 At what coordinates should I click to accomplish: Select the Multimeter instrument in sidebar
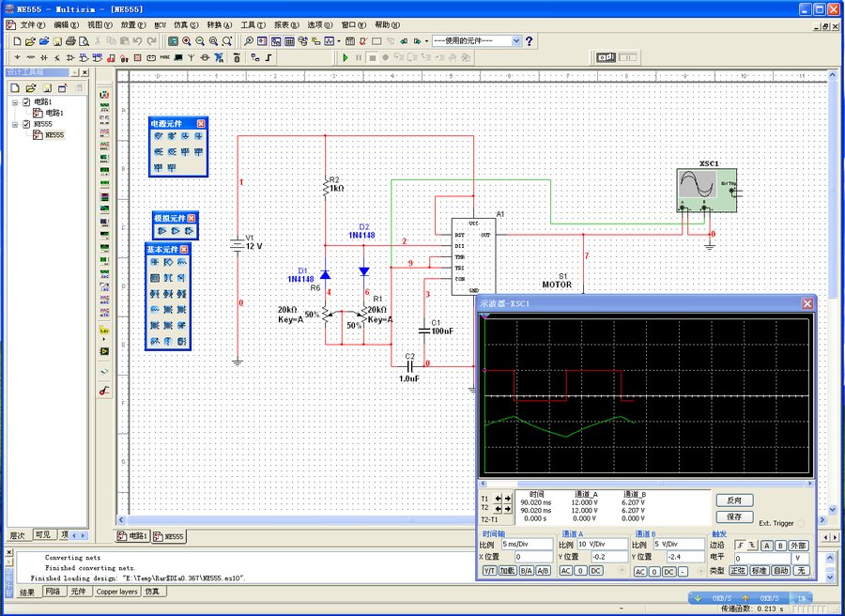click(x=104, y=95)
